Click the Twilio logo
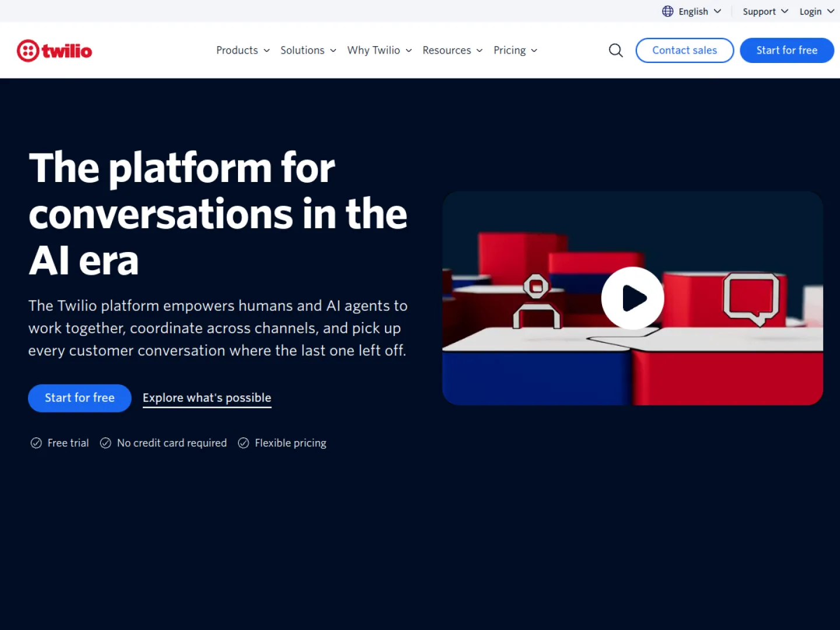 pyautogui.click(x=54, y=51)
